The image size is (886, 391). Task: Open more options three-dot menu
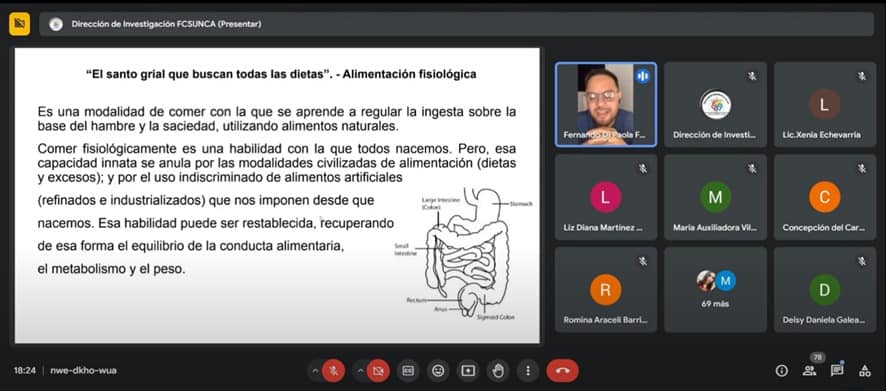point(528,371)
